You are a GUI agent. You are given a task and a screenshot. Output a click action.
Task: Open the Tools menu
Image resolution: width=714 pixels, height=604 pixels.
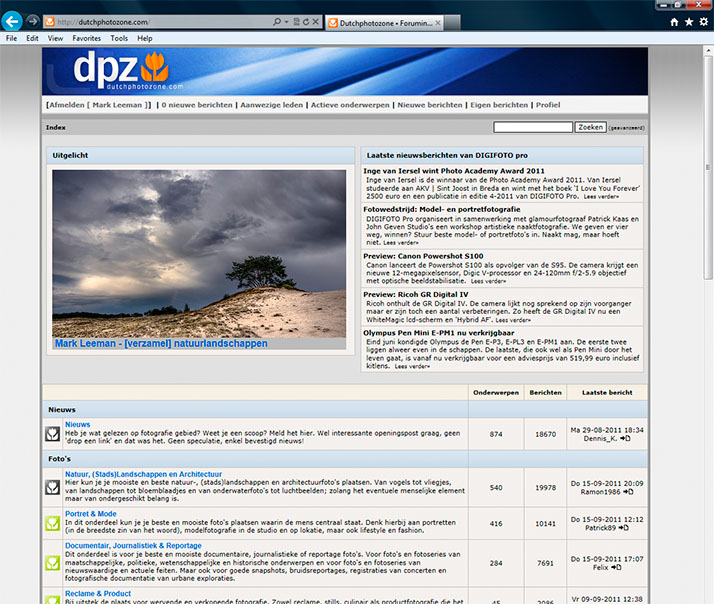tap(119, 38)
